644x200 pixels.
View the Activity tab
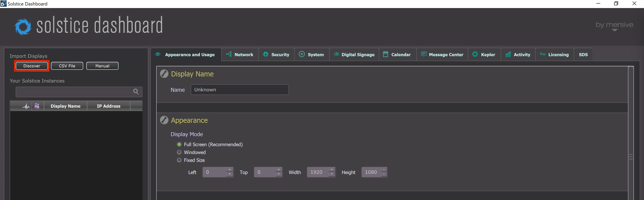pos(518,55)
